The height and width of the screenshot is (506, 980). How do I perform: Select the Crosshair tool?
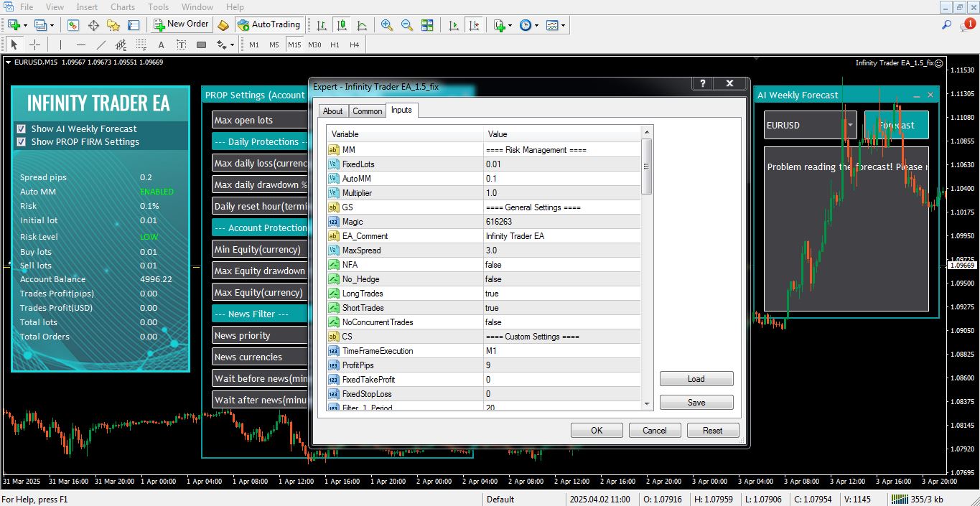(34, 44)
